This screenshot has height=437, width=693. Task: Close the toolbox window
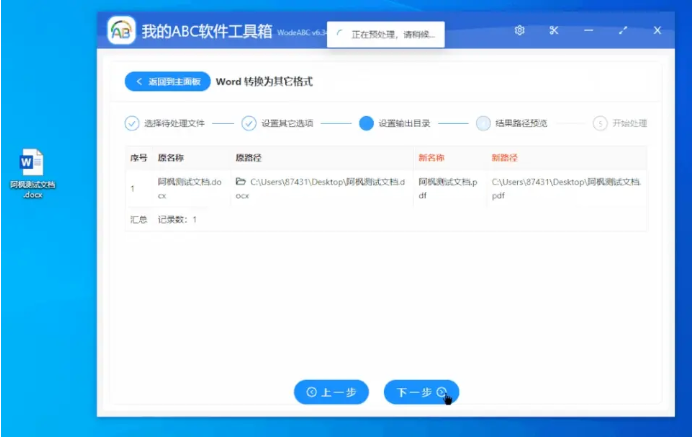tap(657, 30)
